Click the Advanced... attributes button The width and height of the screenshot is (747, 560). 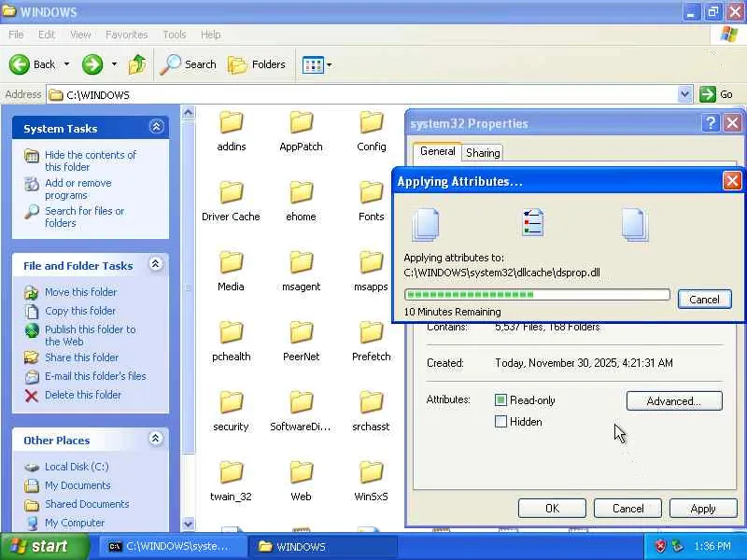[674, 401]
